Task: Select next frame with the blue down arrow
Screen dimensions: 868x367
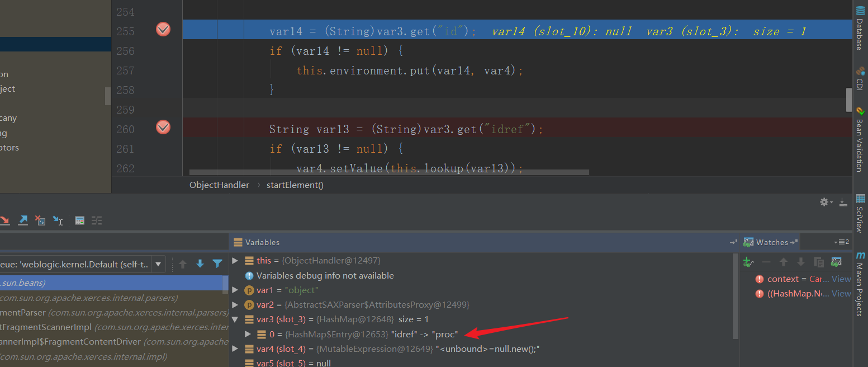Action: (x=200, y=264)
